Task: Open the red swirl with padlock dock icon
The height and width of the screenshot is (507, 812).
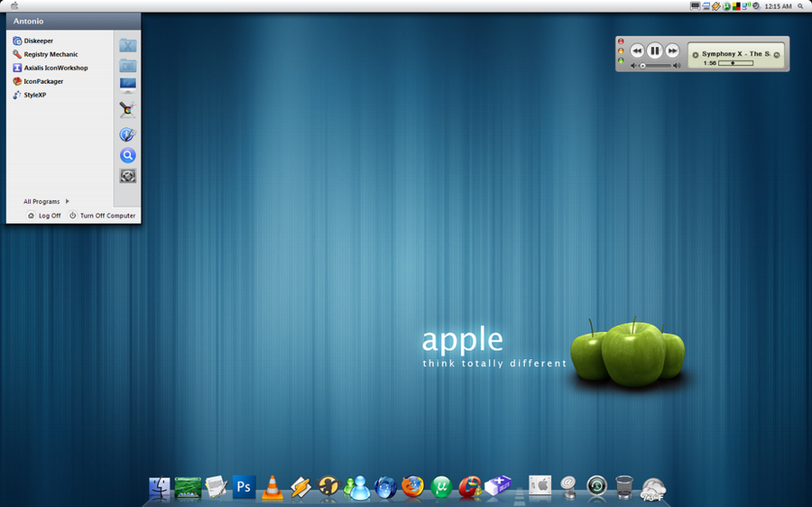Action: (x=470, y=487)
